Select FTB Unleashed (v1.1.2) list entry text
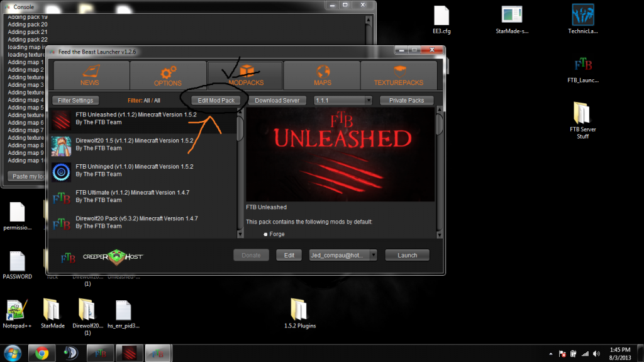The image size is (644, 362). (136, 118)
